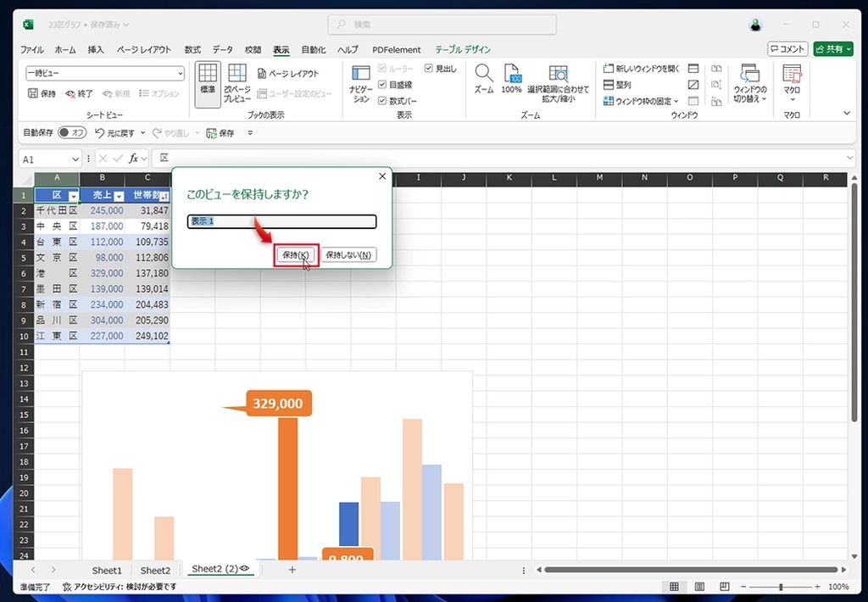The image size is (868, 602).
Task: Click the vertical scrollbar thumb
Action: [854, 303]
